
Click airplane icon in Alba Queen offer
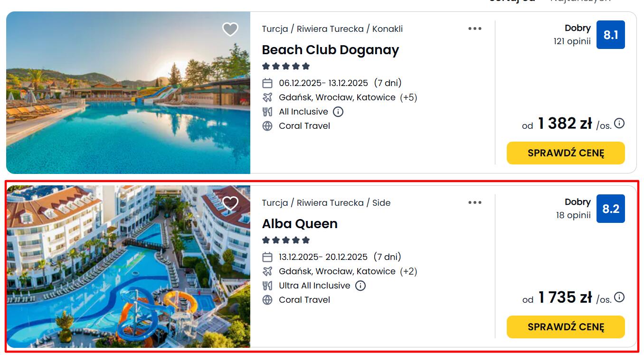(x=267, y=271)
